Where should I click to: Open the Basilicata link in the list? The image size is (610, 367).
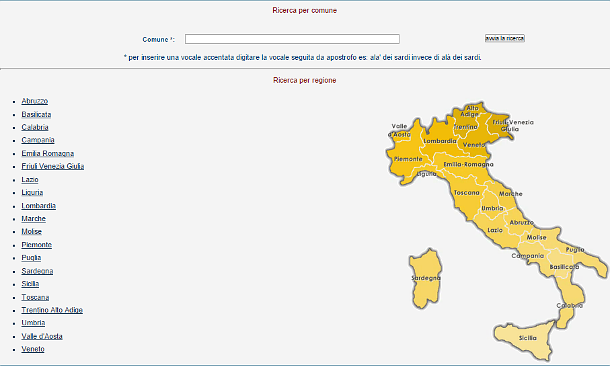36,114
